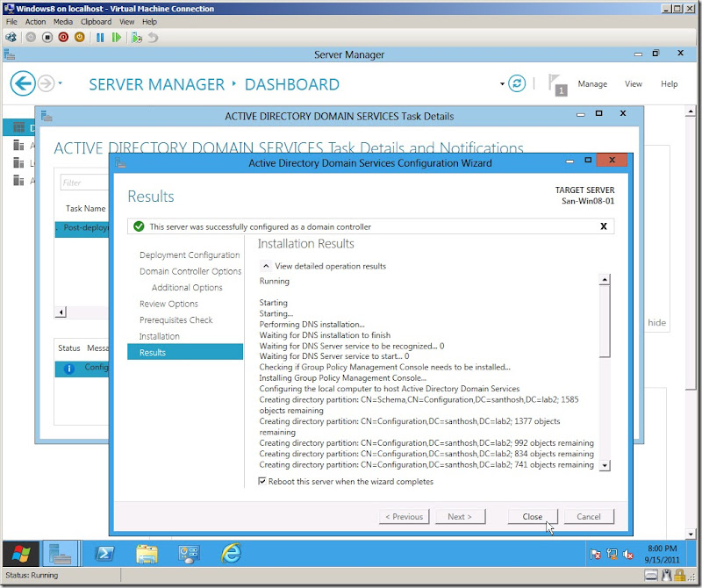Click the Server Manager forward arrow
The image size is (702, 588).
tap(46, 83)
